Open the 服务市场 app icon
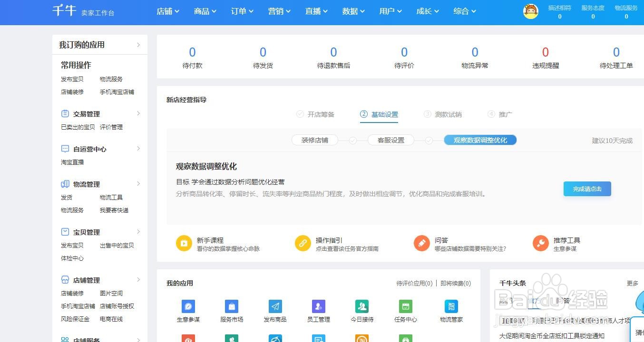This screenshot has width=644, height=342. 232,306
